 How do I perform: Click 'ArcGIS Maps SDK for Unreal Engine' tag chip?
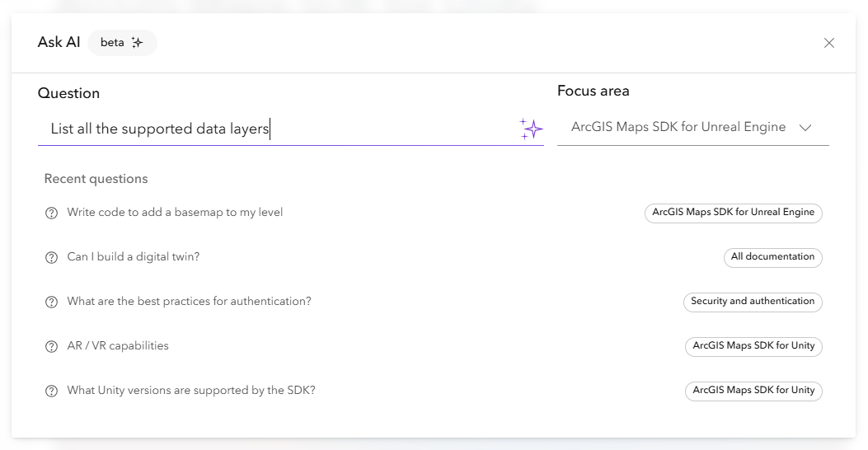click(734, 213)
